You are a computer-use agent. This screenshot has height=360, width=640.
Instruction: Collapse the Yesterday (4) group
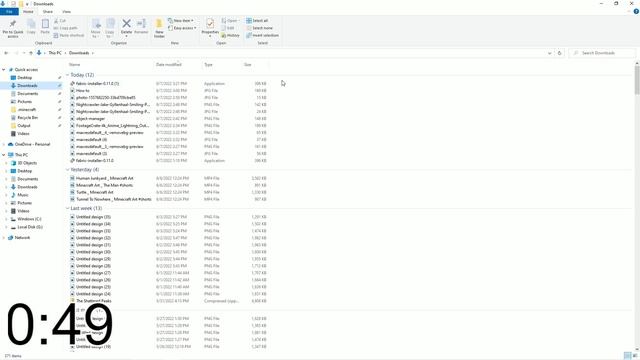click(67, 169)
